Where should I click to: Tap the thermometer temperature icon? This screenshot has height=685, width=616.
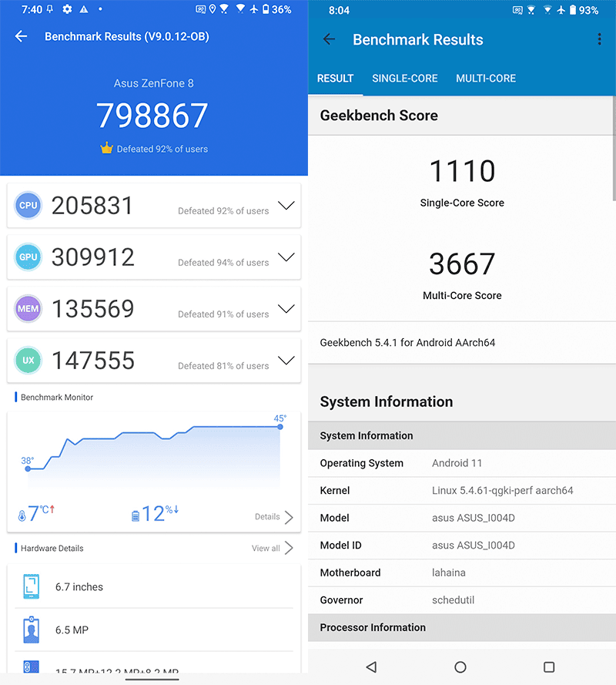coord(22,516)
